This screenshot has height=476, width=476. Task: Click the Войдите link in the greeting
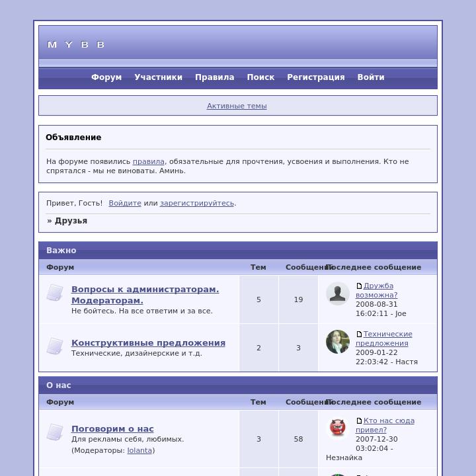(x=125, y=203)
